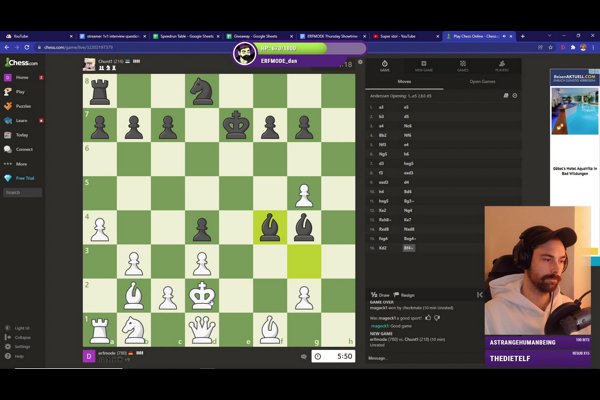
Task: Click the thumbs up good sport icon
Action: [x=428, y=317]
